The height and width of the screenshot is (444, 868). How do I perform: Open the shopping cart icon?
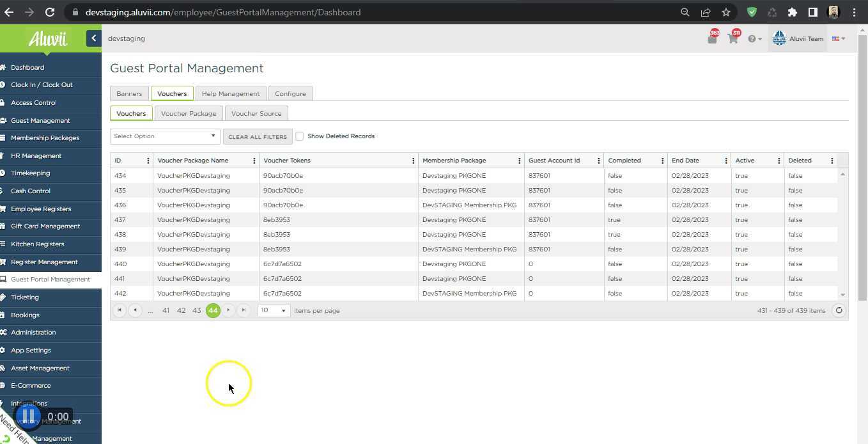[x=732, y=39]
